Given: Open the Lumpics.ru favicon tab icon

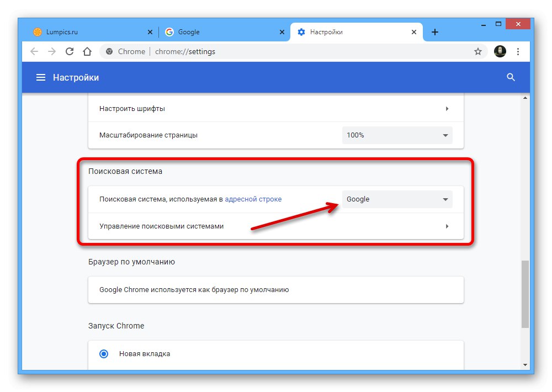Looking at the screenshot, I should click(x=38, y=31).
